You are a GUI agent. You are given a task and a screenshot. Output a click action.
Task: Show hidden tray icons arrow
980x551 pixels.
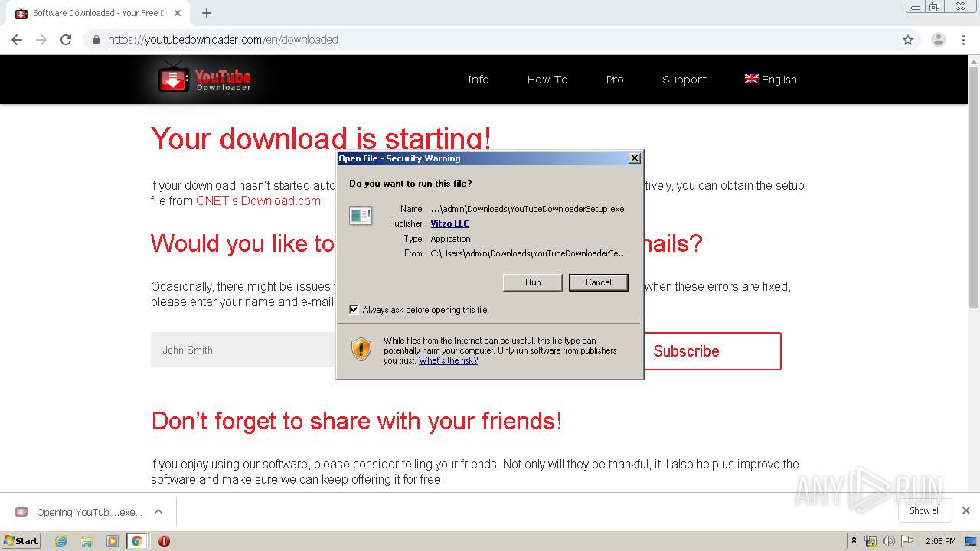pos(854,541)
